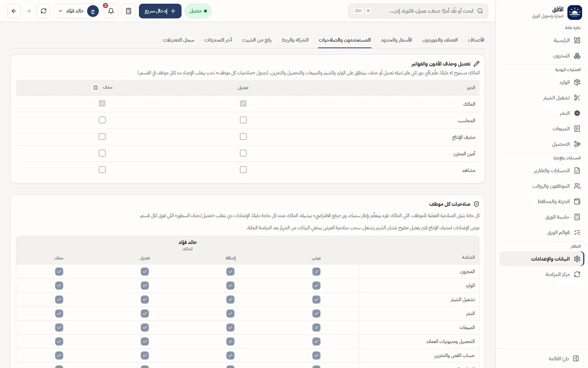
Task: Open مركز المزامنة sync center
Action: pyautogui.click(x=542, y=275)
